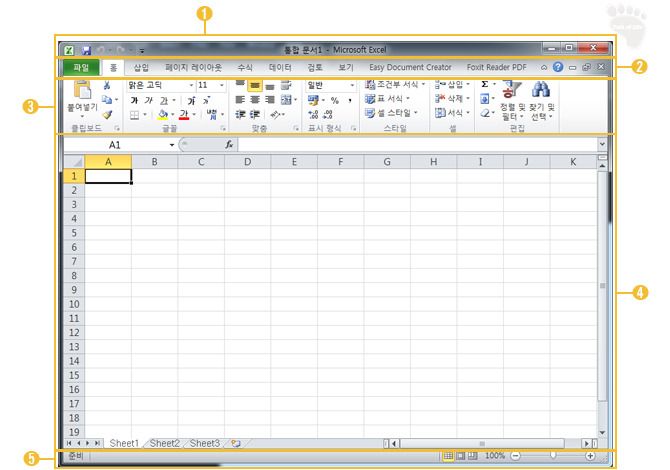This screenshot has height=470, width=670.
Task: Apply the yellow fill color bucket
Action: 162,114
